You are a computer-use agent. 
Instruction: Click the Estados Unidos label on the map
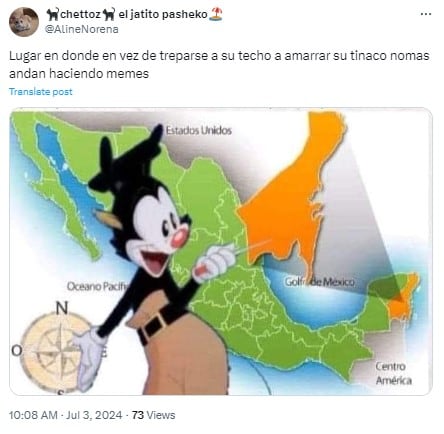199,130
